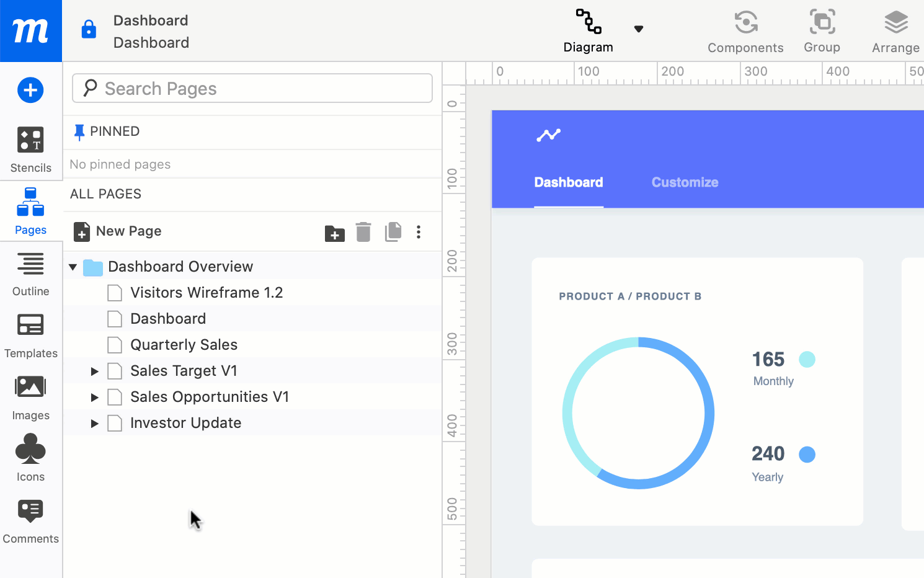The width and height of the screenshot is (924, 578).
Task: Collapse the Dashboard Overview folder
Action: click(x=73, y=267)
